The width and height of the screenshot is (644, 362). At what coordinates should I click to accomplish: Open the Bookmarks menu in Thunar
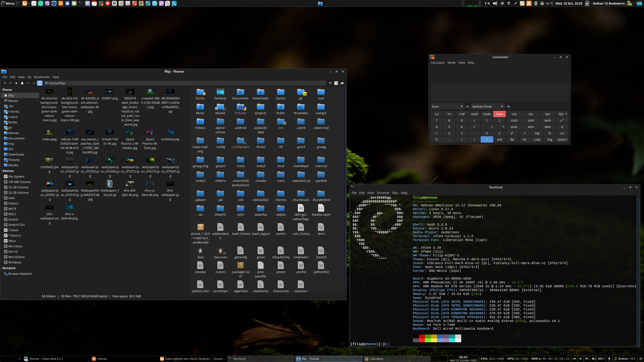point(42,77)
